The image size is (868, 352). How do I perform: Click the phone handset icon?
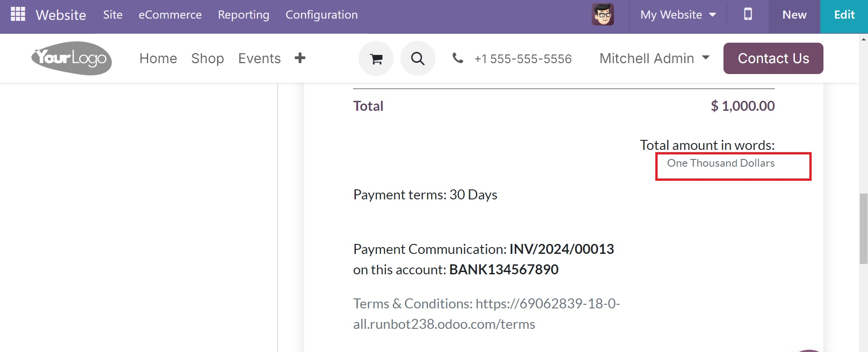tap(458, 58)
